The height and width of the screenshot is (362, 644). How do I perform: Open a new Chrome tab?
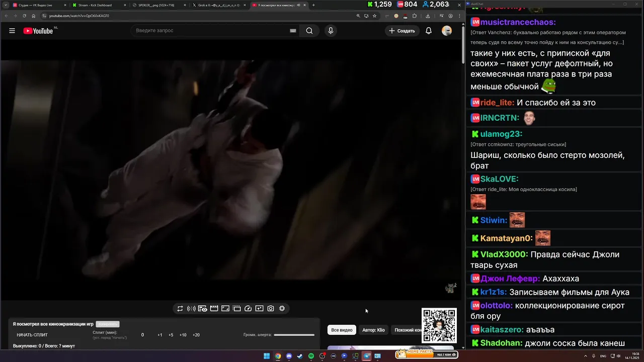point(313,5)
